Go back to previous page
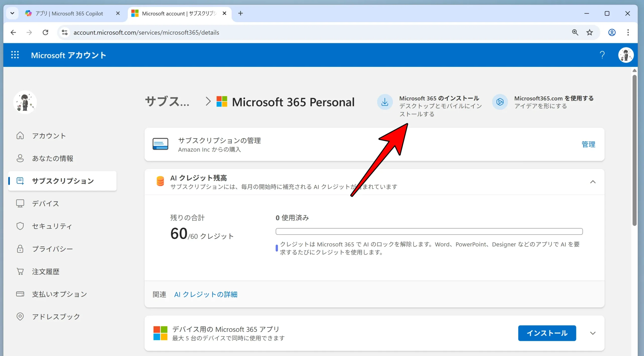Screen dimensions: 644x356 [13, 32]
